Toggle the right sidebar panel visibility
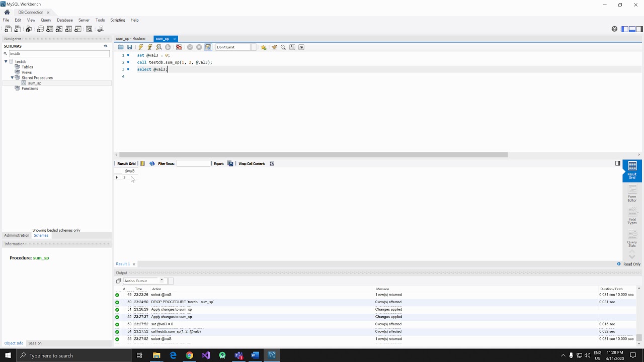This screenshot has height=362, width=644. pyautogui.click(x=639, y=29)
